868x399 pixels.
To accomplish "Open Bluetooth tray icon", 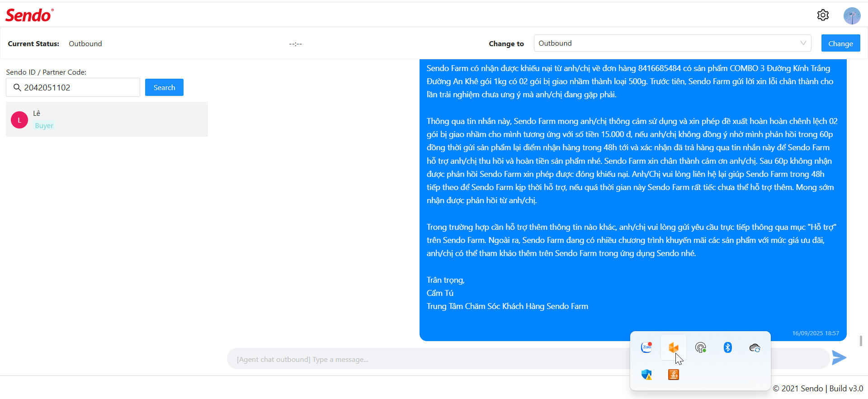I will click(x=727, y=347).
